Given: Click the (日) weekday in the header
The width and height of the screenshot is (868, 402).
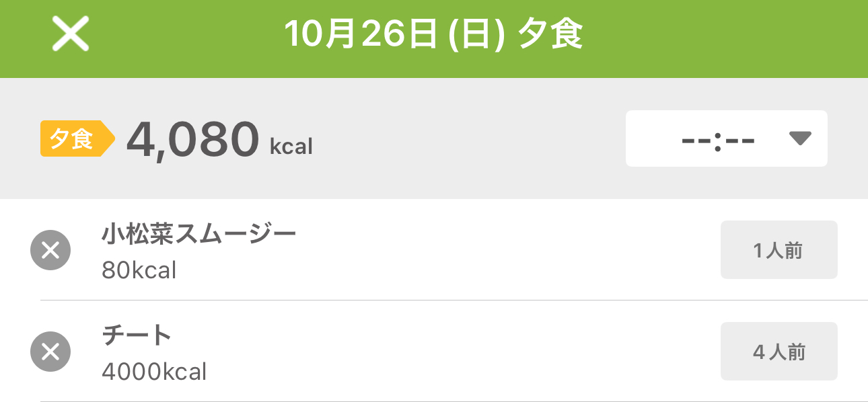Looking at the screenshot, I should click(476, 35).
